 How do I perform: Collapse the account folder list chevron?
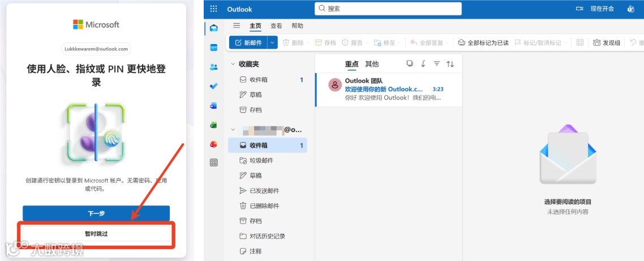tap(233, 130)
